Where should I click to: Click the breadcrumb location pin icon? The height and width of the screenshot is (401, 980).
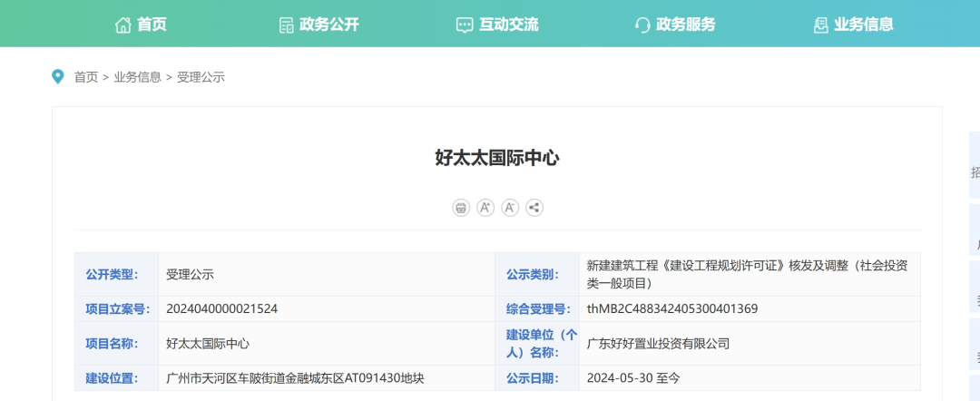pos(58,77)
